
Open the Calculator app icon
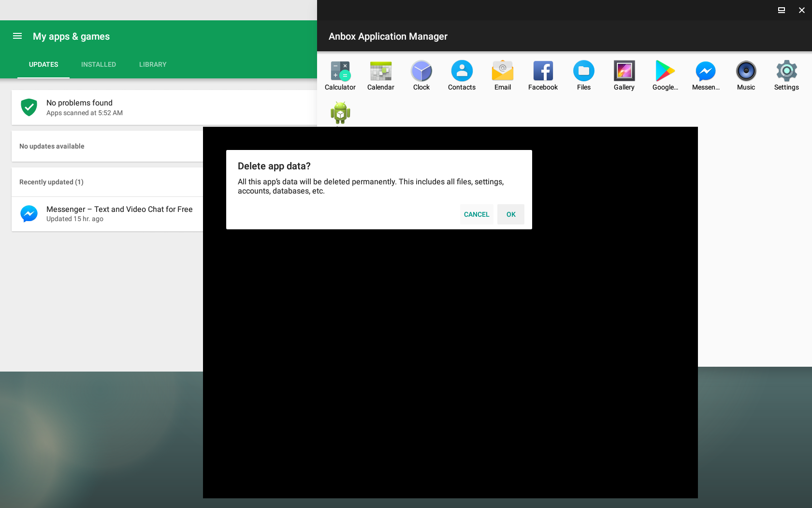pos(340,71)
